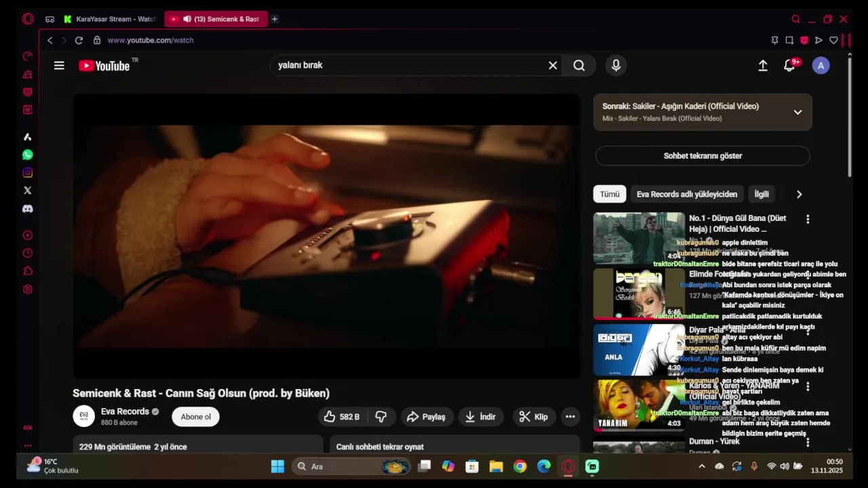The image size is (868, 488).
Task: Open options for 'No.1 - Dünya Gül Bana' video
Action: (807, 220)
